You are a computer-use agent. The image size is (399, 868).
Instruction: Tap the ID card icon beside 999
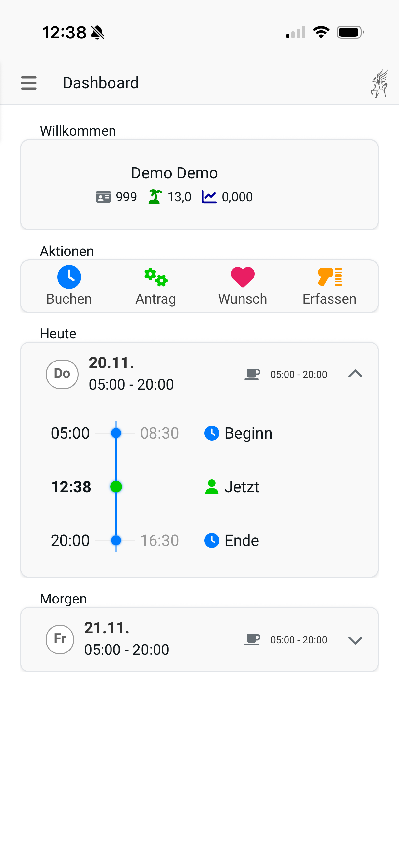[x=103, y=197]
